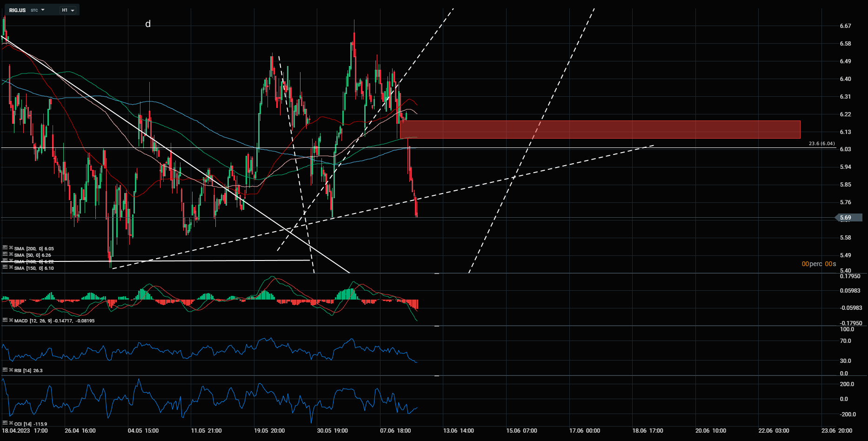868x441 pixels.
Task: Open RSI indicator settings icon
Action: [5, 370]
